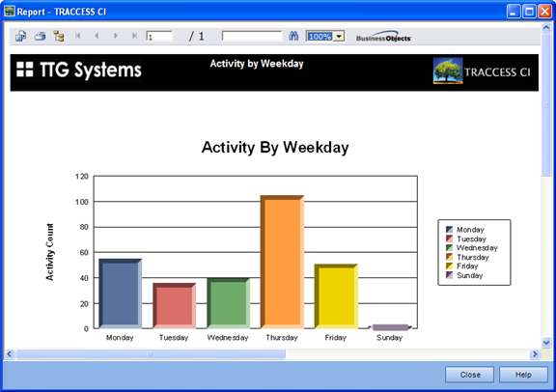
Task: Click the yellow Friday bar
Action: click(x=336, y=296)
